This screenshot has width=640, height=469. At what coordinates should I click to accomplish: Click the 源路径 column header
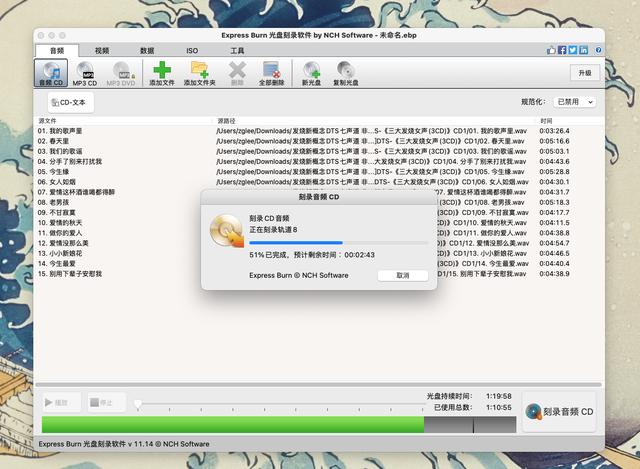pos(226,121)
